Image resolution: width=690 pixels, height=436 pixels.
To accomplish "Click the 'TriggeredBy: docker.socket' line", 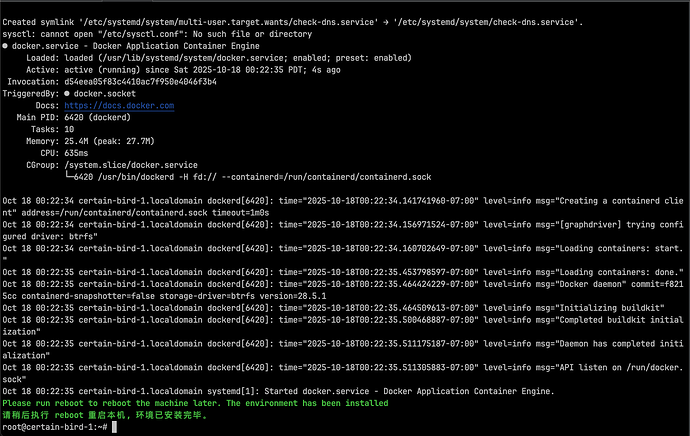I will pos(69,93).
